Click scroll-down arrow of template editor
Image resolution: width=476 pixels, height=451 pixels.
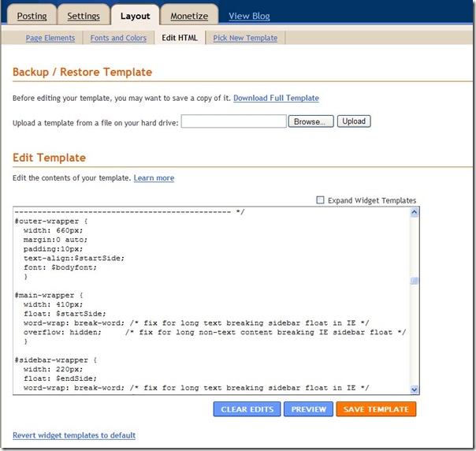[414, 389]
